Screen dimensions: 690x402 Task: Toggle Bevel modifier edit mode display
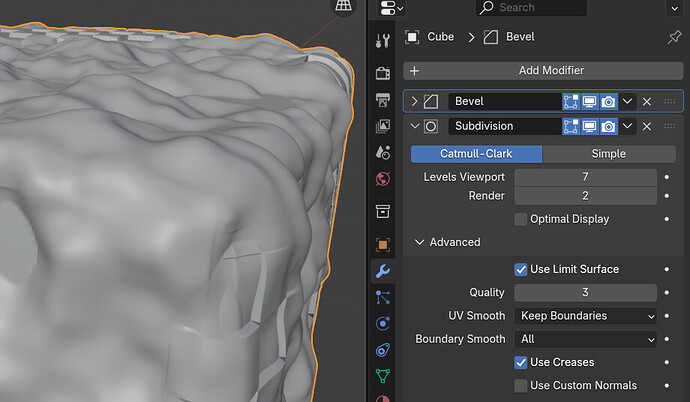(571, 102)
